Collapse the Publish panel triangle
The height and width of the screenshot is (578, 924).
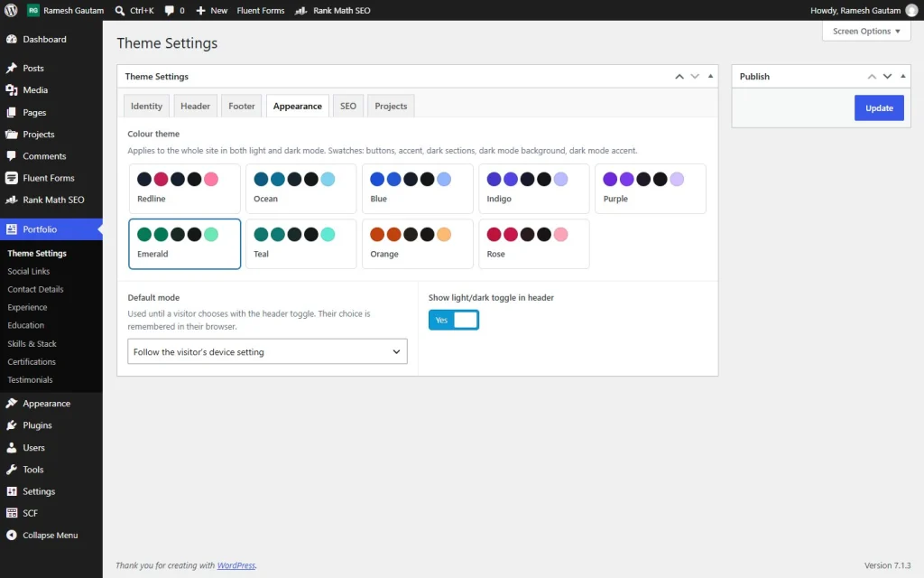pos(902,76)
